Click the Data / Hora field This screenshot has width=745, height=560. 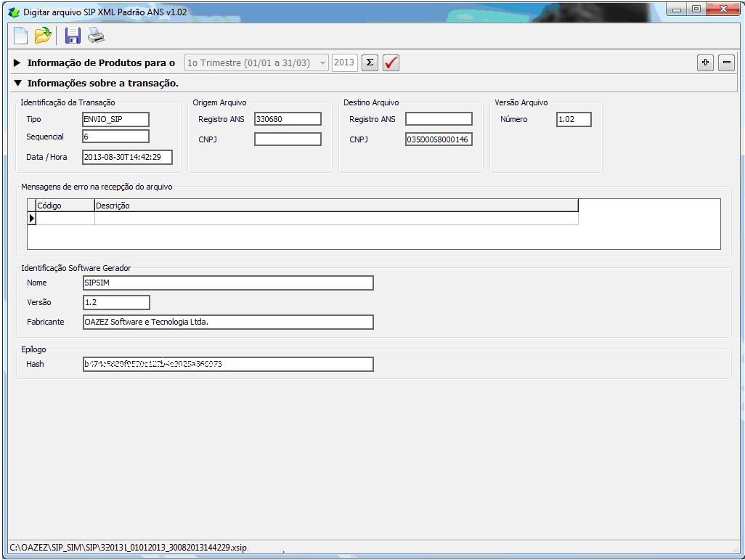127,157
